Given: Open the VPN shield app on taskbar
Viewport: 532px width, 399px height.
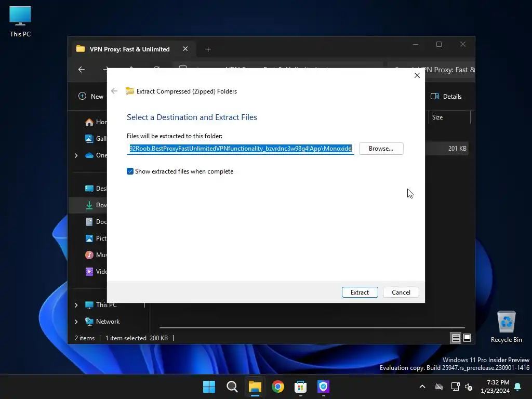Looking at the screenshot, I should pos(323,387).
